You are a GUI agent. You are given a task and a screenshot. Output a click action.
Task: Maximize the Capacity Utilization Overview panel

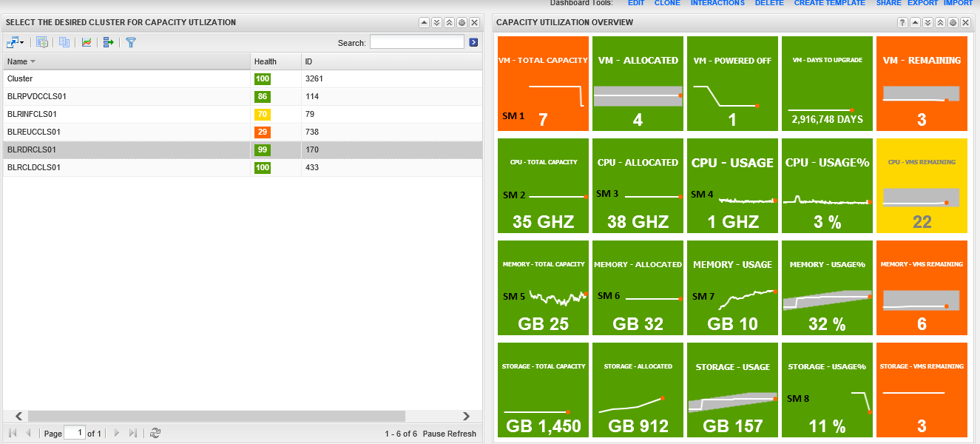click(x=939, y=23)
